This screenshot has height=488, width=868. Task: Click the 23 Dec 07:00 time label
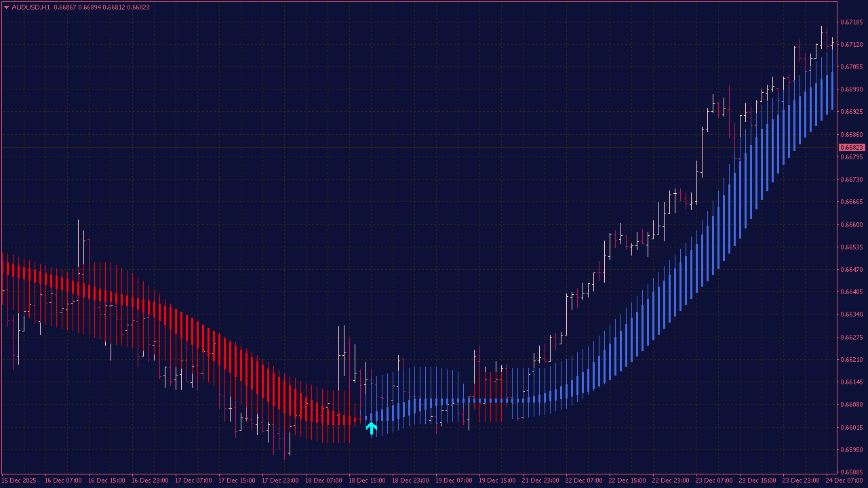click(713, 480)
